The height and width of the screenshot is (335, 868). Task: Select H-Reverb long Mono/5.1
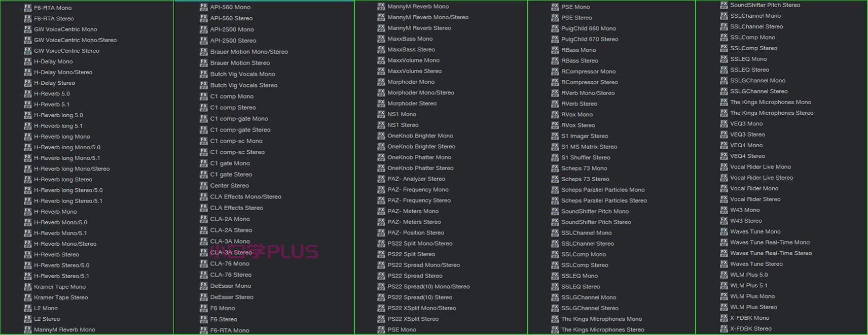click(67, 158)
